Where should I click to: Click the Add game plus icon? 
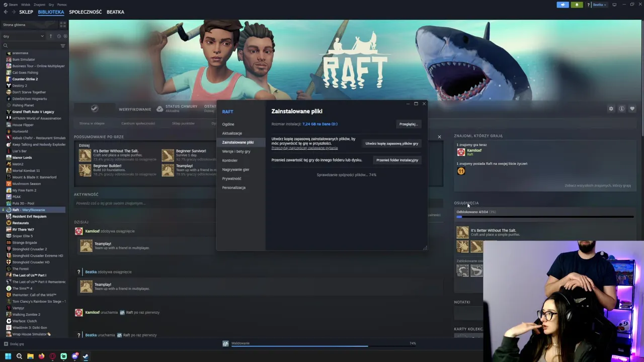click(6, 344)
